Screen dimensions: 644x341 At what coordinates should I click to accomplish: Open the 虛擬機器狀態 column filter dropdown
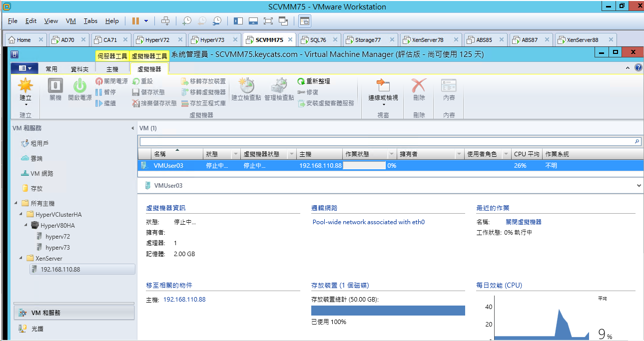(x=292, y=154)
